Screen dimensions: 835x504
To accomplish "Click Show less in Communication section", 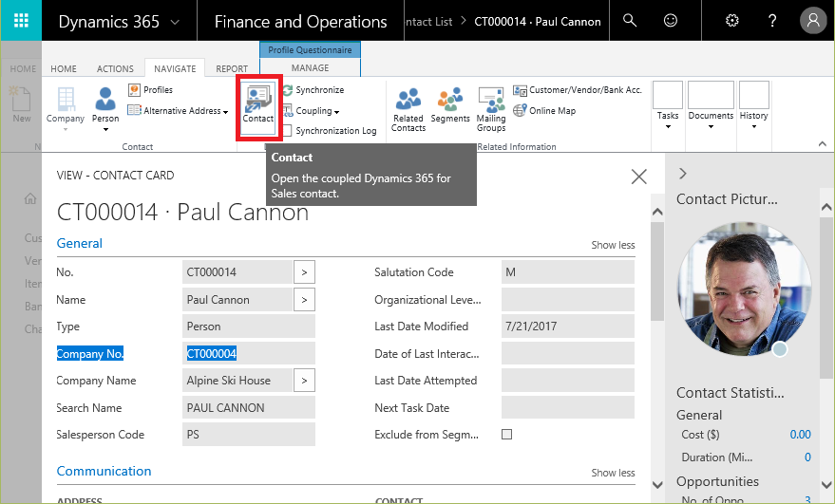I will click(x=613, y=473).
